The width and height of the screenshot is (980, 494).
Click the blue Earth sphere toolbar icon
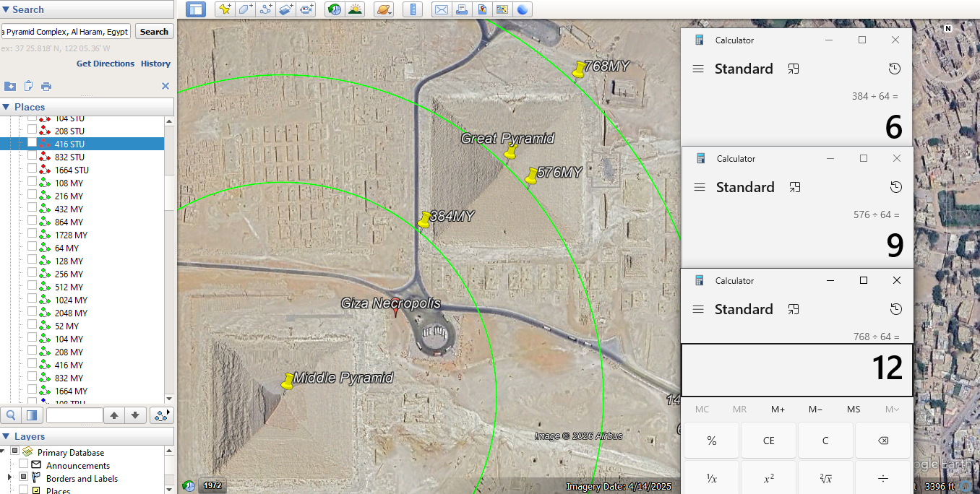pos(522,9)
